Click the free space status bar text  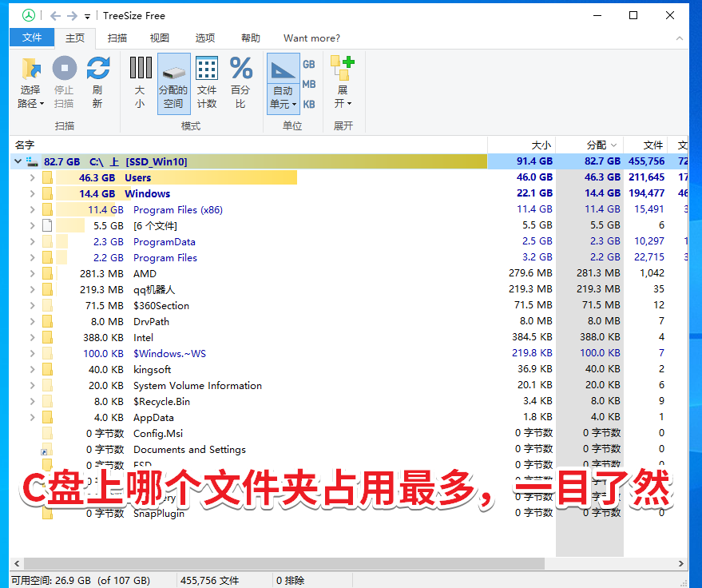click(81, 580)
